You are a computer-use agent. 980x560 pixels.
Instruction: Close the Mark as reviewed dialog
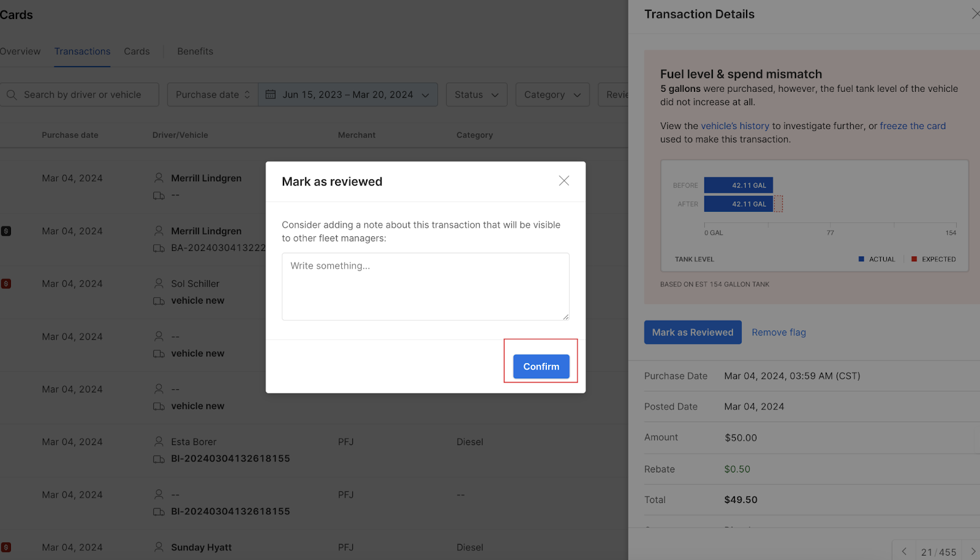tap(564, 181)
